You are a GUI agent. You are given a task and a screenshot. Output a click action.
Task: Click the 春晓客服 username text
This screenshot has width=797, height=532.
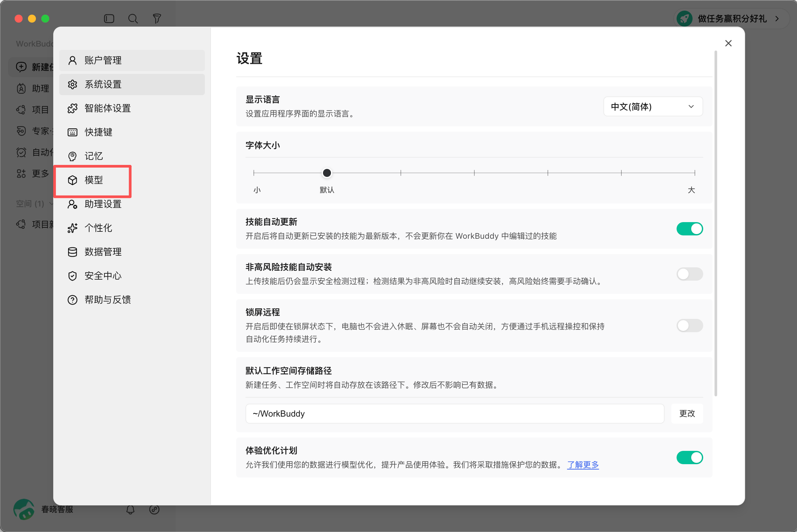pyautogui.click(x=57, y=509)
